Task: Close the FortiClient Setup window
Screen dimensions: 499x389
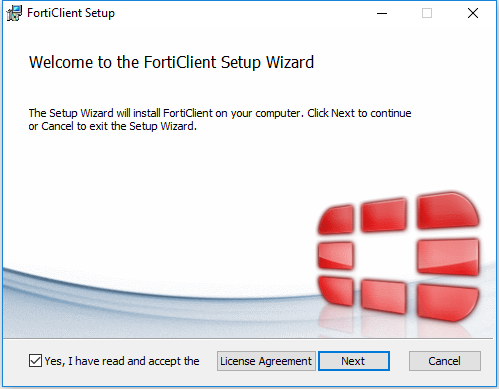Action: coord(473,13)
